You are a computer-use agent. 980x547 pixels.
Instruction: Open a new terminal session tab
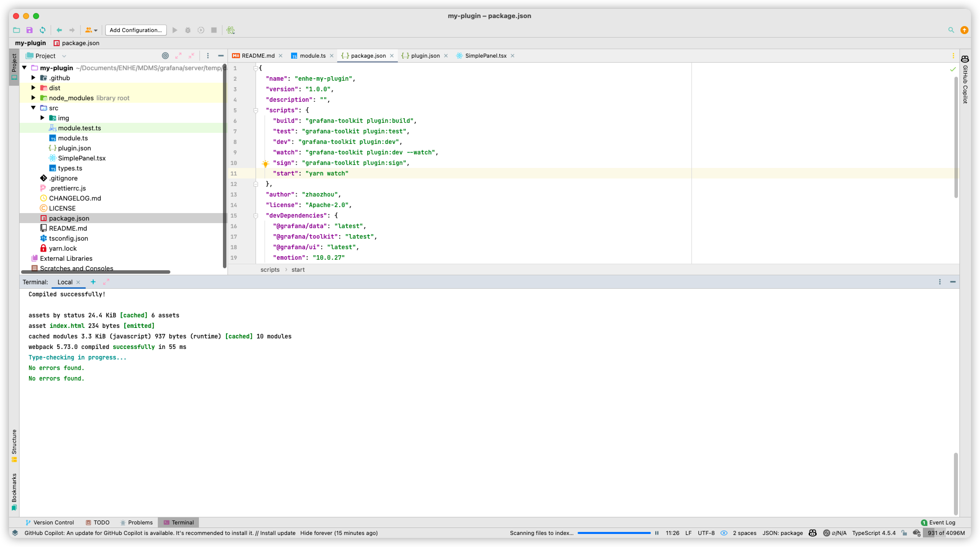pyautogui.click(x=93, y=282)
